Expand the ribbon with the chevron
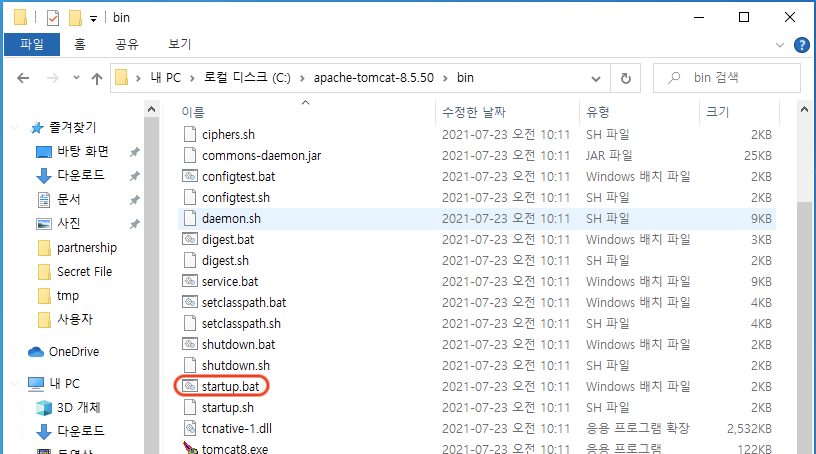The width and height of the screenshot is (816, 454). tap(780, 45)
